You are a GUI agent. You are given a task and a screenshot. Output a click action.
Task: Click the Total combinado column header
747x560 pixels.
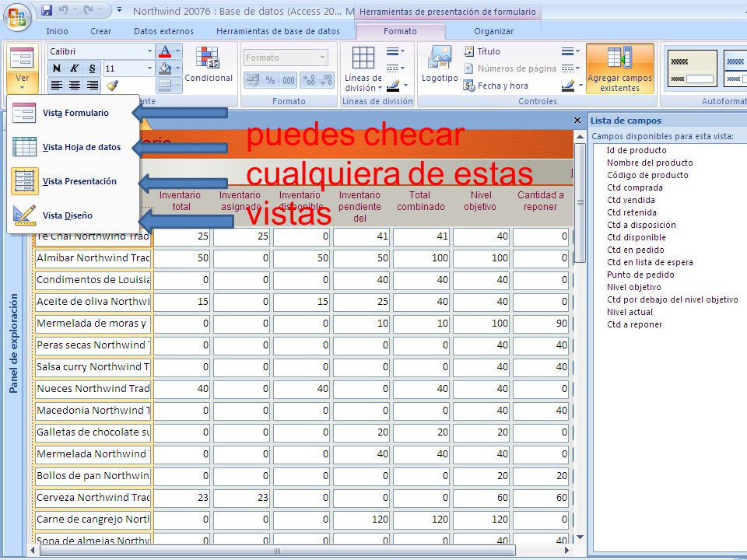[x=421, y=201]
